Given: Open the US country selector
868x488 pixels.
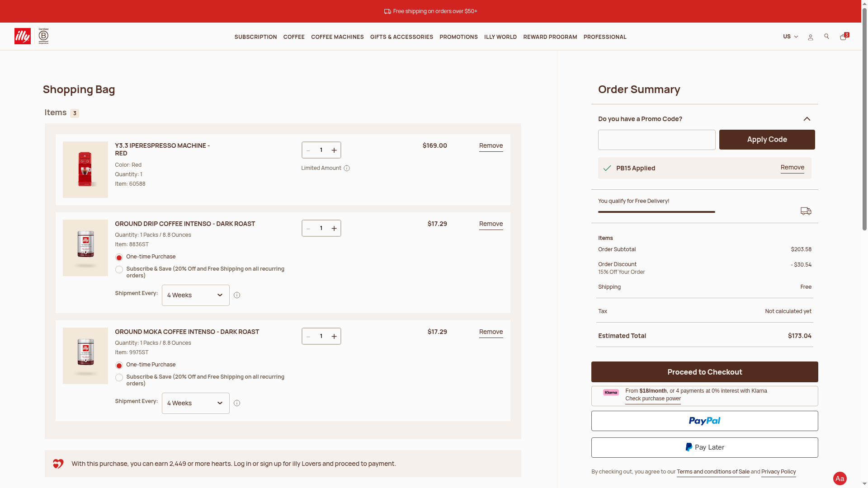Looking at the screenshot, I should (x=790, y=37).
